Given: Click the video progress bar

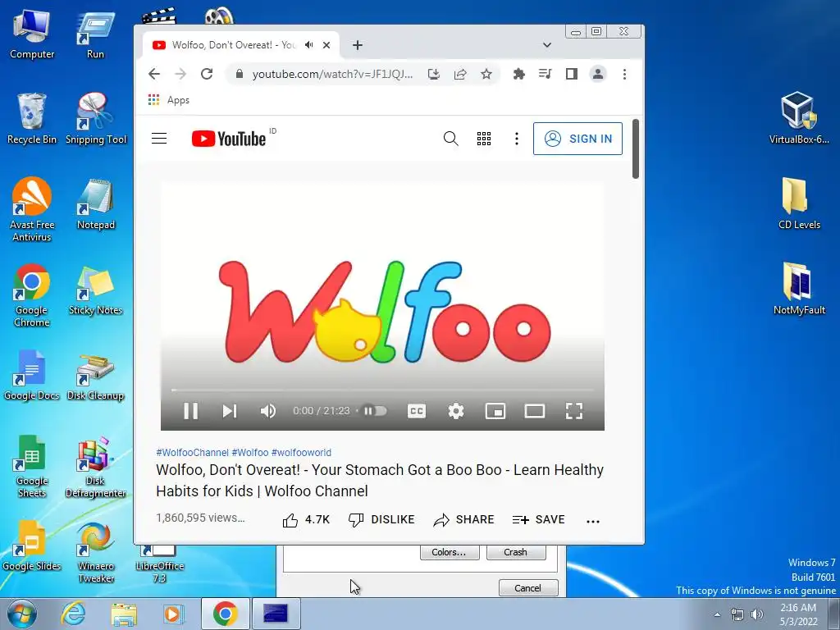Looking at the screenshot, I should (x=382, y=390).
